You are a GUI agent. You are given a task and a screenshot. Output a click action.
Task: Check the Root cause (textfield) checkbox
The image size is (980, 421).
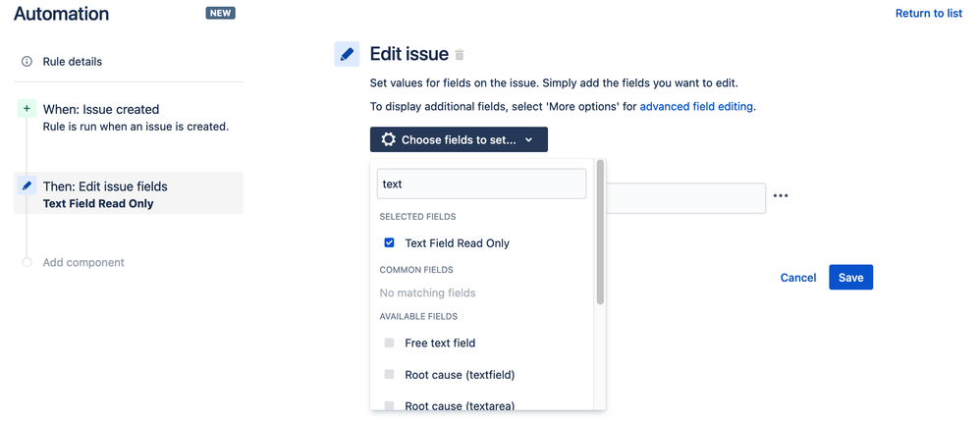[390, 374]
